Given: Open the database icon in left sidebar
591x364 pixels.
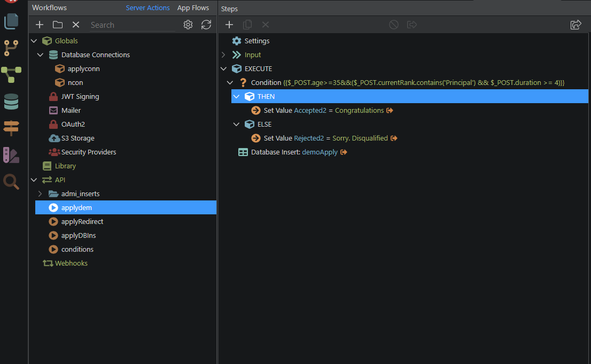Looking at the screenshot, I should tap(11, 101).
